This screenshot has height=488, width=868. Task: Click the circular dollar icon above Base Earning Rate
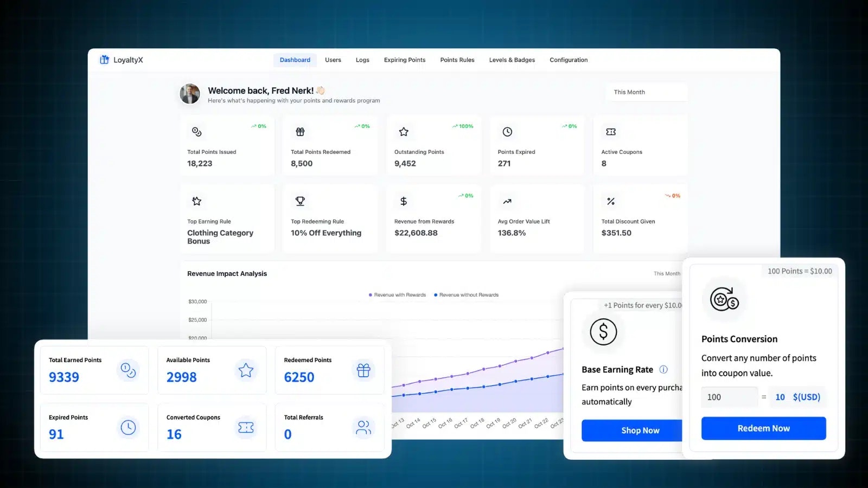[603, 332]
